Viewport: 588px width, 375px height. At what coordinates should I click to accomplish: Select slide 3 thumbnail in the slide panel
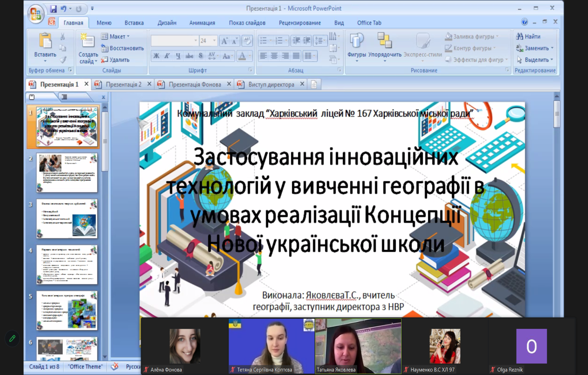(x=67, y=219)
